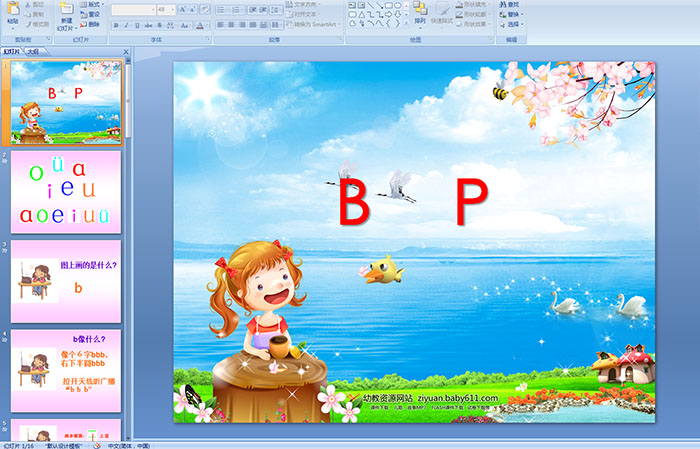Click the font color button

(x=201, y=24)
